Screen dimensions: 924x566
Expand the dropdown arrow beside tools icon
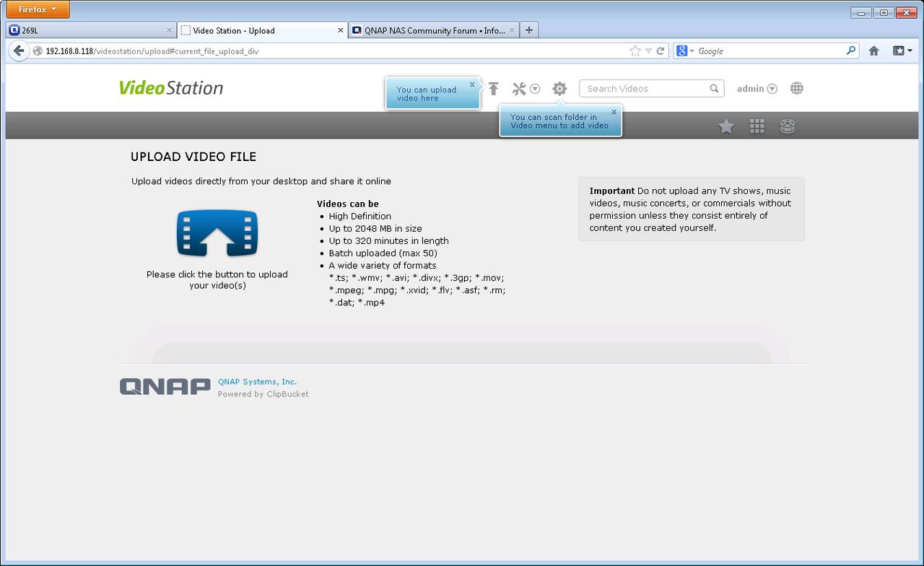535,89
